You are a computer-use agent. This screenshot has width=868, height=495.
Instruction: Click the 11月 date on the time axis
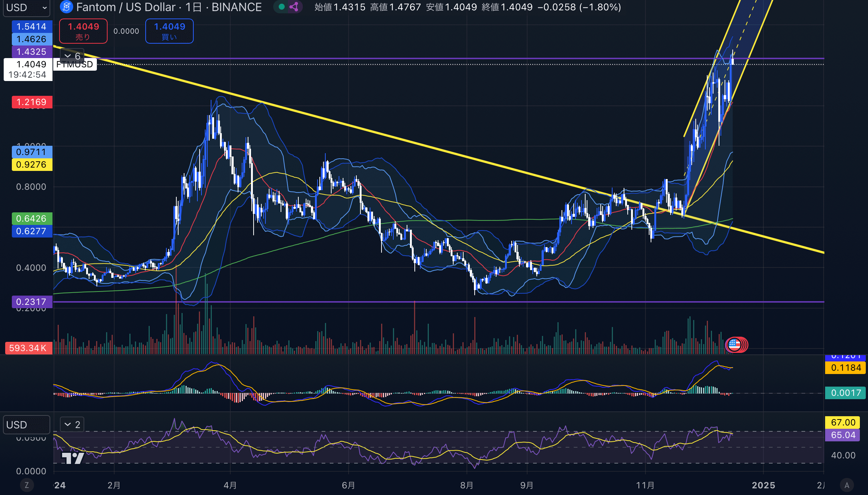click(x=645, y=485)
